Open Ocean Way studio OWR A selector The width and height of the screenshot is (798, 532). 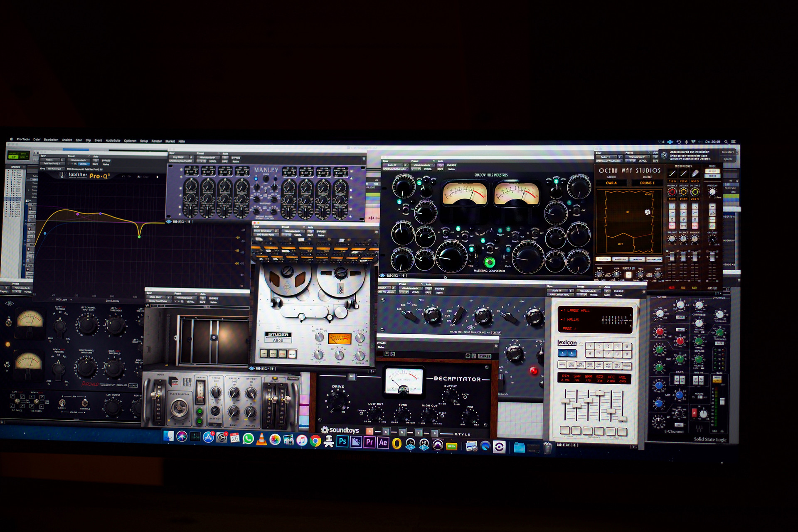point(612,183)
